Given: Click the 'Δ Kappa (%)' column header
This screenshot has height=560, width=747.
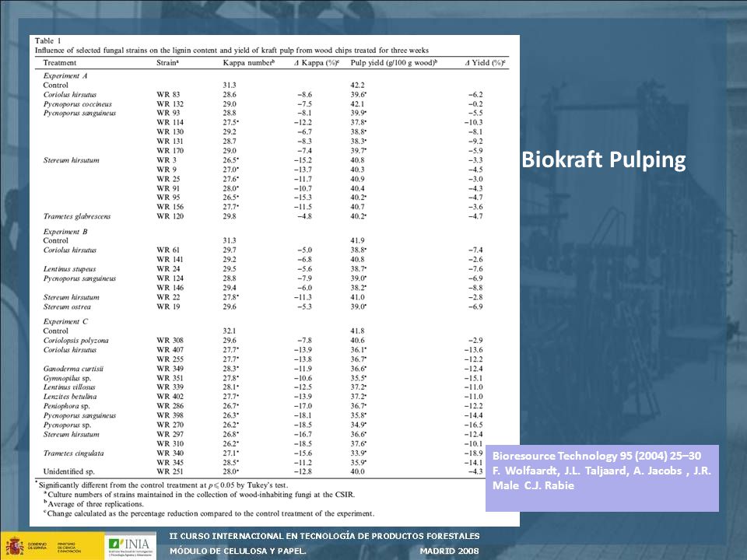Looking at the screenshot, I should pos(317,62).
